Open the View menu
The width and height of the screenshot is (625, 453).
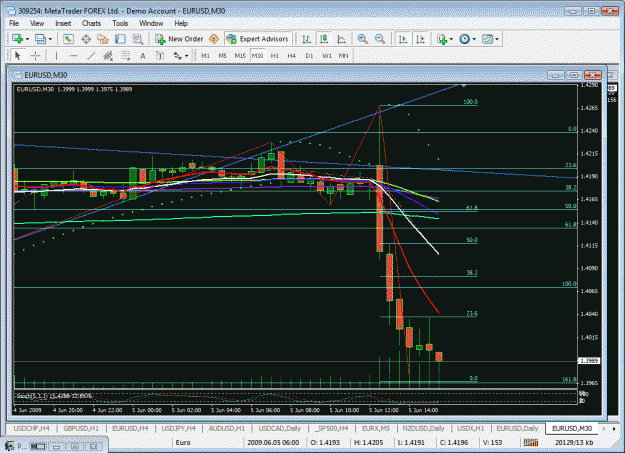pyautogui.click(x=37, y=23)
